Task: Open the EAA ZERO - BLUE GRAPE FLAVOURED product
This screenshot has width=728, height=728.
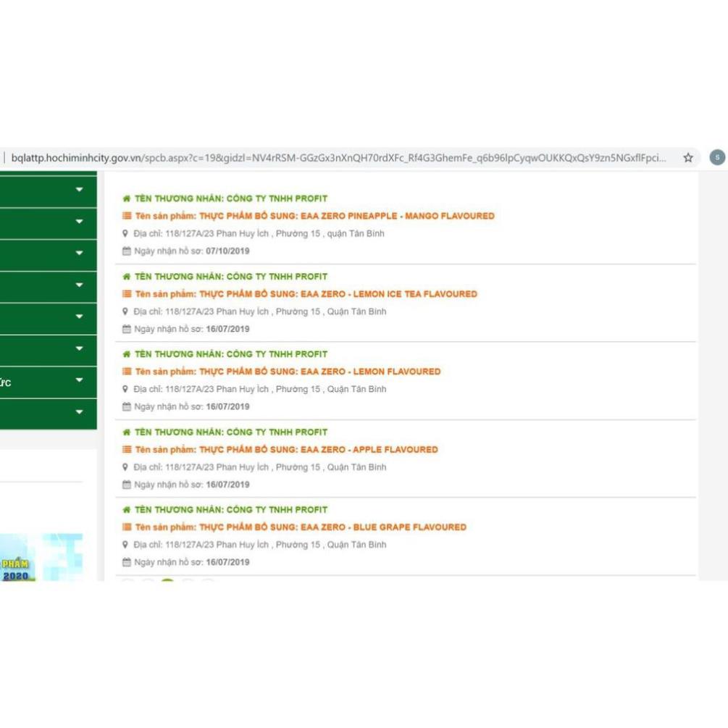Action: point(332,527)
